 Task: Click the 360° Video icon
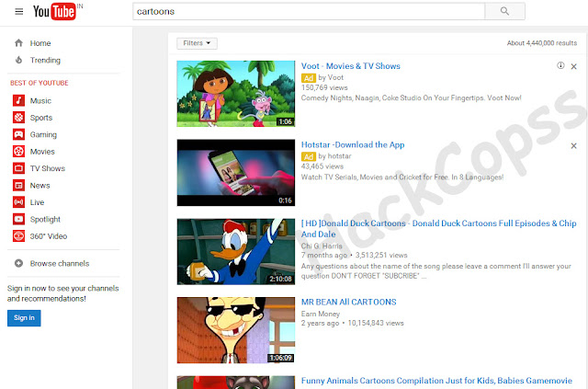18,235
